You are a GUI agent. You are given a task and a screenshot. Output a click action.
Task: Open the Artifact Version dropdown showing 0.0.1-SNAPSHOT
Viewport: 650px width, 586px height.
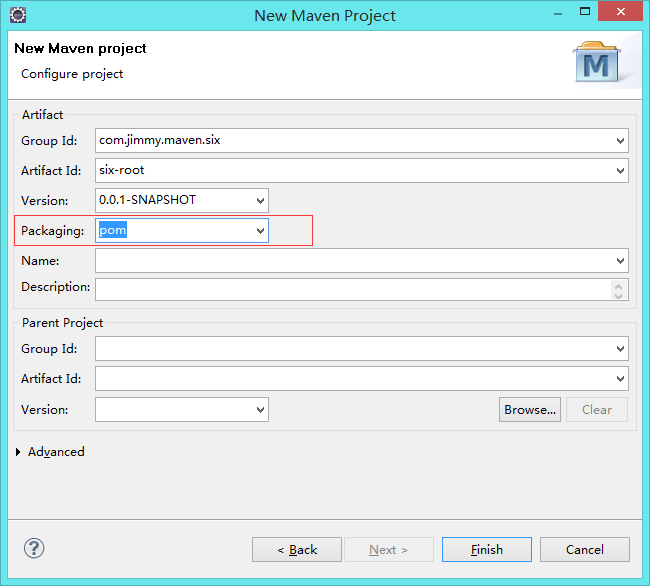click(x=260, y=201)
